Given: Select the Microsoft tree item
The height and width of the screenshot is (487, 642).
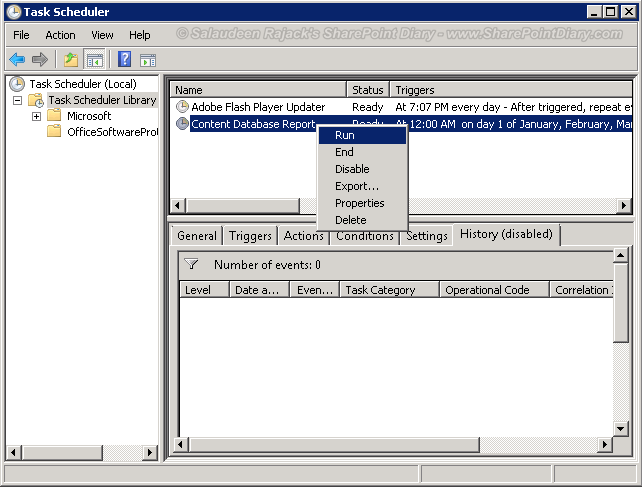Looking at the screenshot, I should (89, 116).
